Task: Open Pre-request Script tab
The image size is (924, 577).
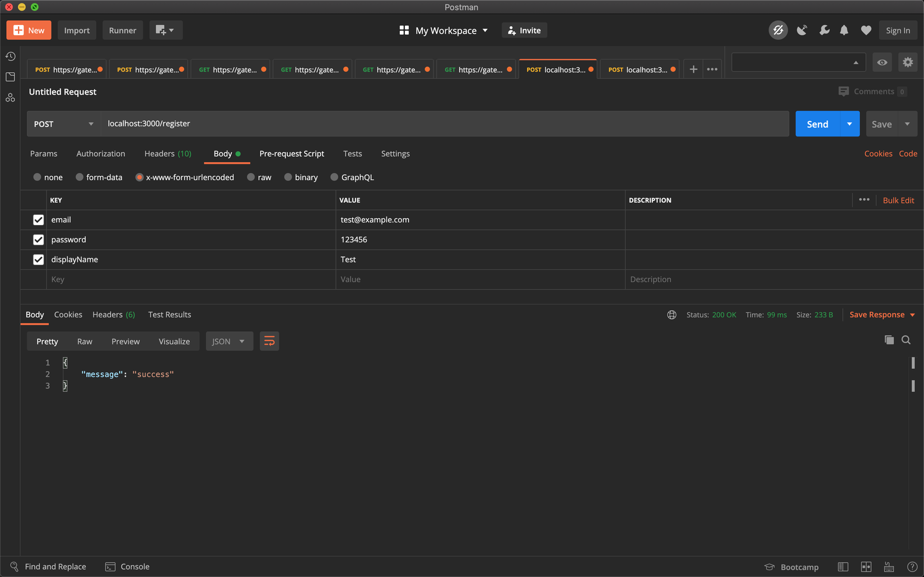Action: pos(292,154)
